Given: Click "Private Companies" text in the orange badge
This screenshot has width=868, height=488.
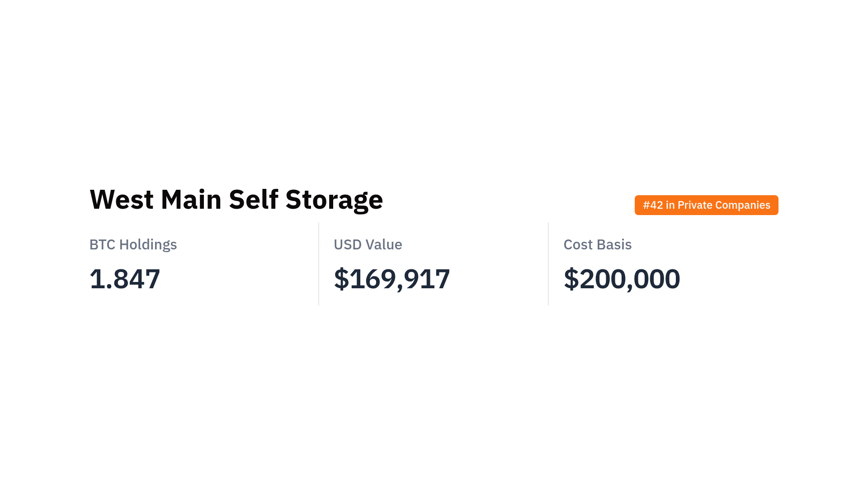Looking at the screenshot, I should click(x=724, y=205).
